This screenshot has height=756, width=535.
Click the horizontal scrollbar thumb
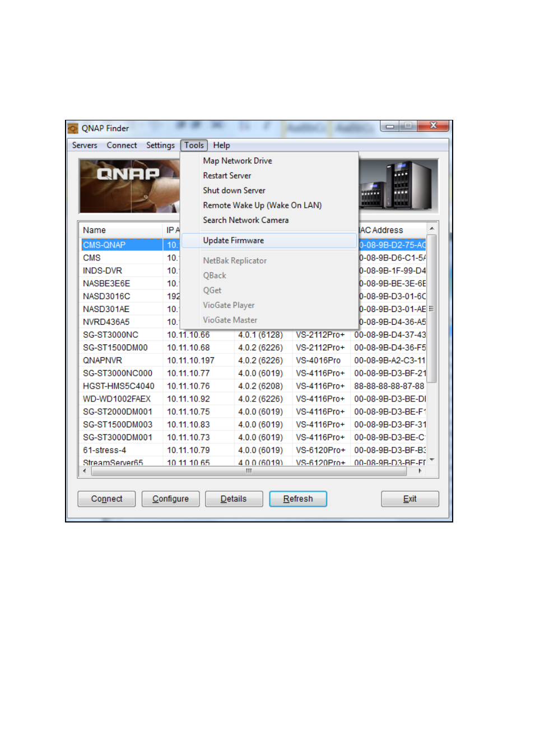(249, 471)
